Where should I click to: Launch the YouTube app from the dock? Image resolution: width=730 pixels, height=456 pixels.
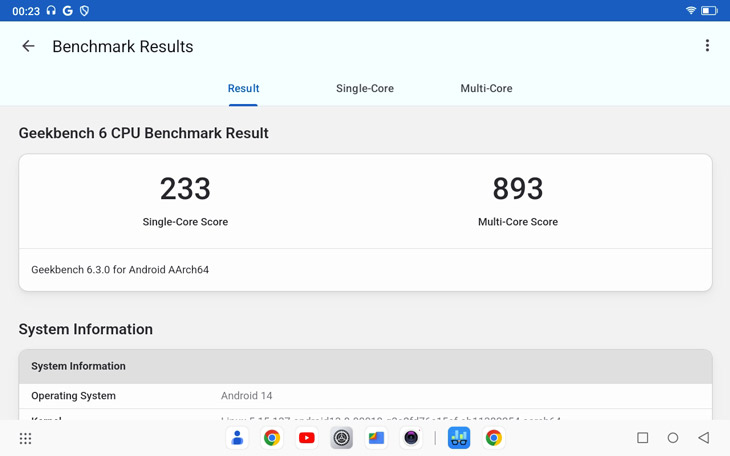pos(307,438)
